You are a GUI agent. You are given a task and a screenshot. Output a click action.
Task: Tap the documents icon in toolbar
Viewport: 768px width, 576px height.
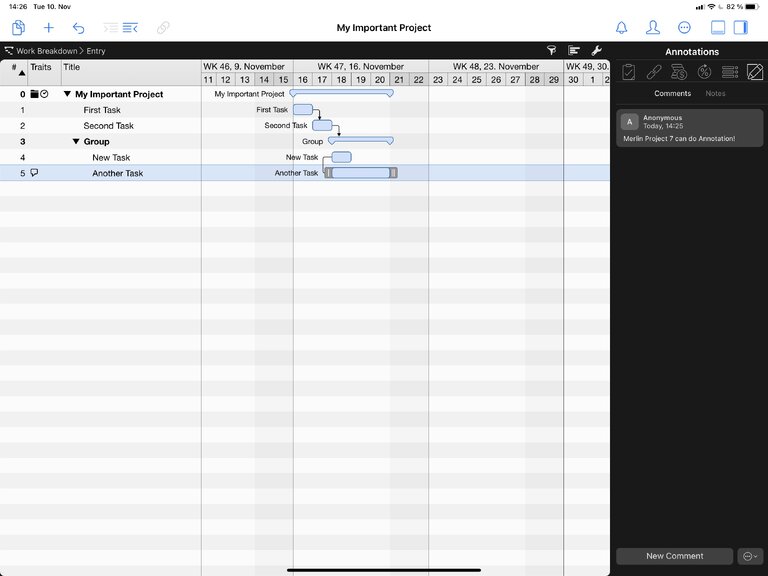click(x=18, y=28)
